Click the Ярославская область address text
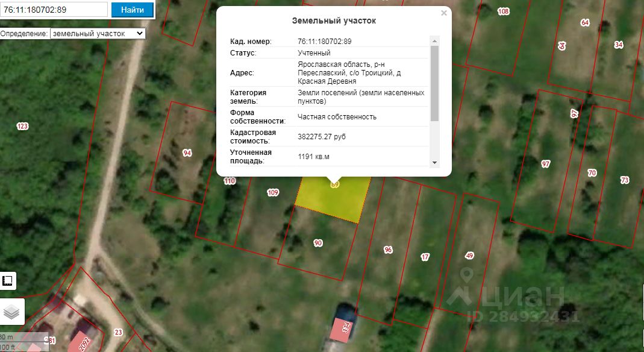This screenshot has height=352, width=644. (x=349, y=73)
